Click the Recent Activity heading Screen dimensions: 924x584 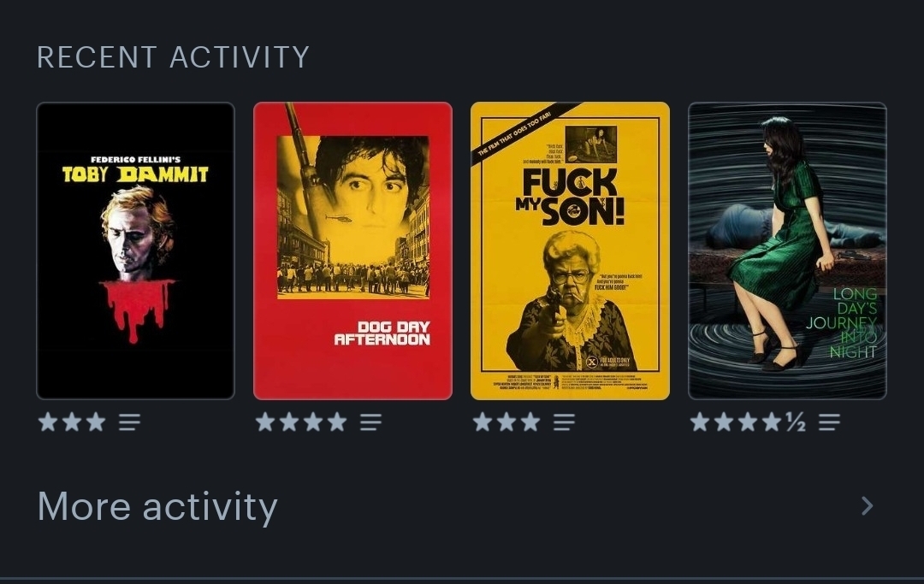click(x=173, y=57)
